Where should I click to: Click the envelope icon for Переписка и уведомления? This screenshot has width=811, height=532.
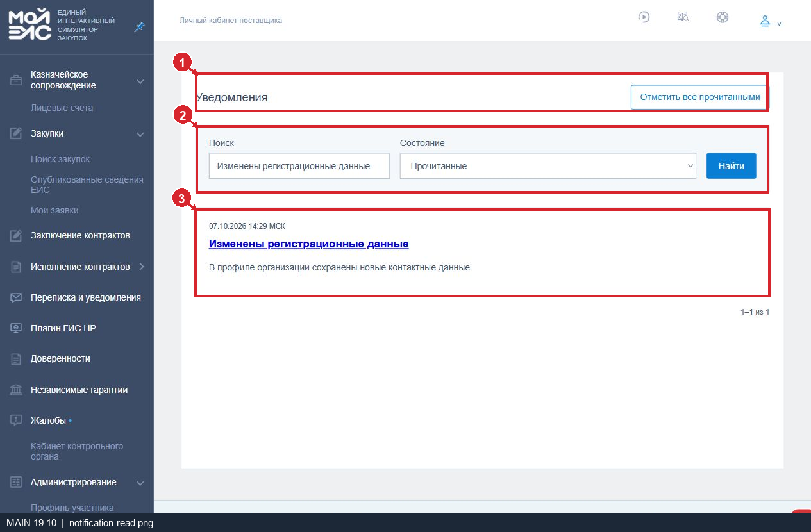[16, 297]
